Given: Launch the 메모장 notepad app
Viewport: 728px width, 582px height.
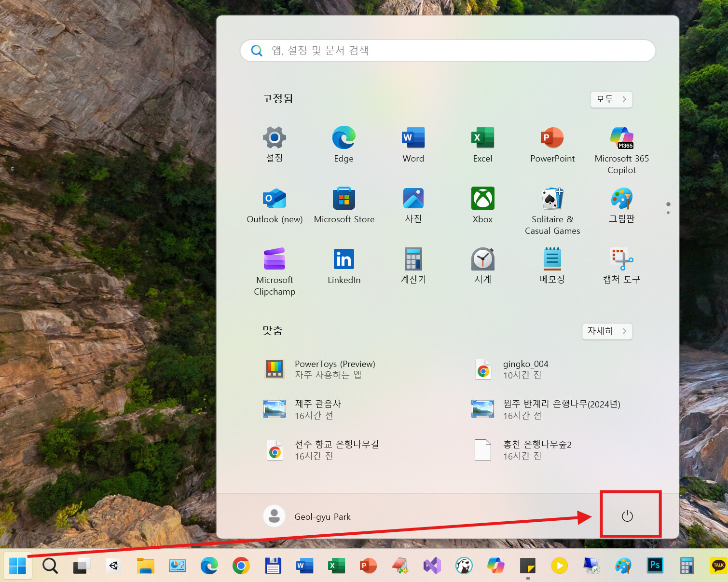Looking at the screenshot, I should point(552,266).
